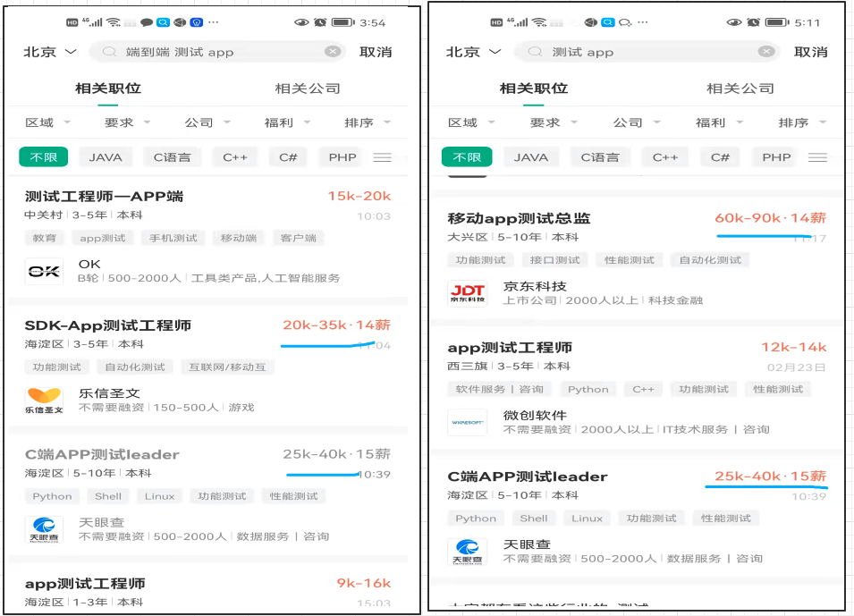Screen dimensions: 854x616
Task: Select 不限 tag in left phone
Action: pos(44,157)
